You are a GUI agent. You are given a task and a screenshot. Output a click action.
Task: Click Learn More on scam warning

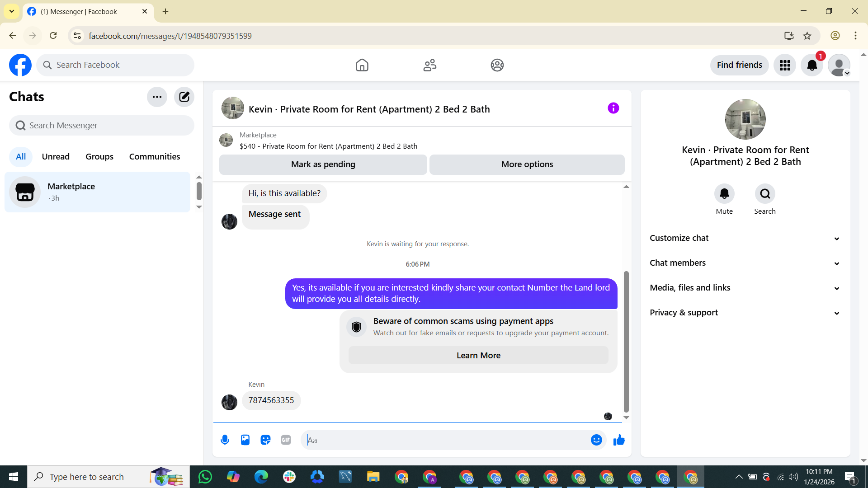(478, 355)
